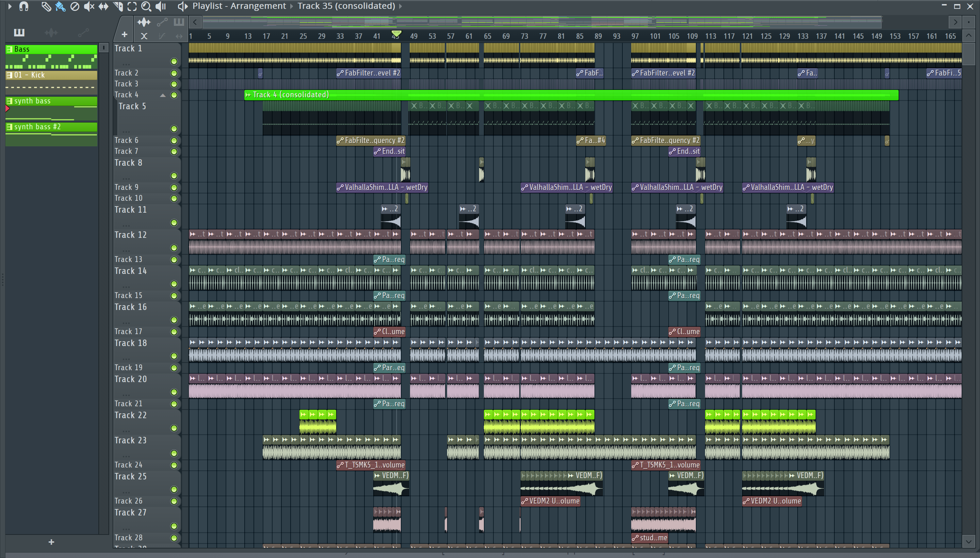This screenshot has width=980, height=558.
Task: Select the Slice tool
Action: click(x=118, y=6)
